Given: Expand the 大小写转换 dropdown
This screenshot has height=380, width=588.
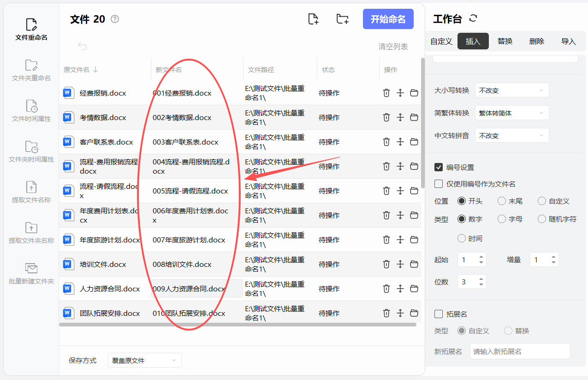Looking at the screenshot, I should [512, 90].
